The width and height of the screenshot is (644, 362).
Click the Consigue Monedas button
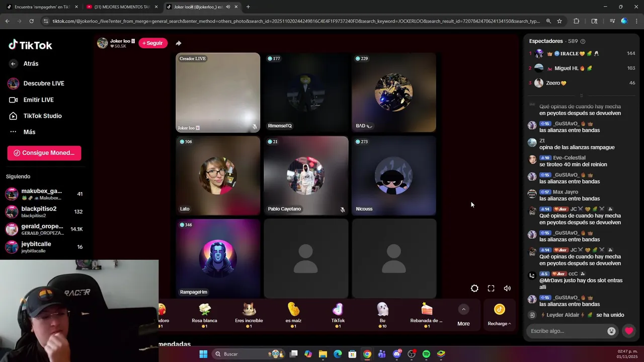44,153
